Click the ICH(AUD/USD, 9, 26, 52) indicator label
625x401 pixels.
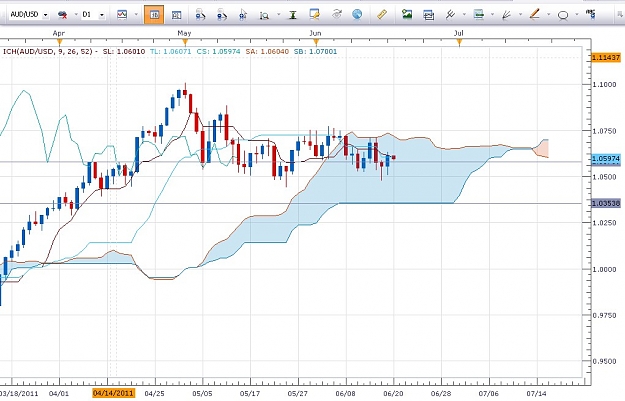tap(48, 51)
